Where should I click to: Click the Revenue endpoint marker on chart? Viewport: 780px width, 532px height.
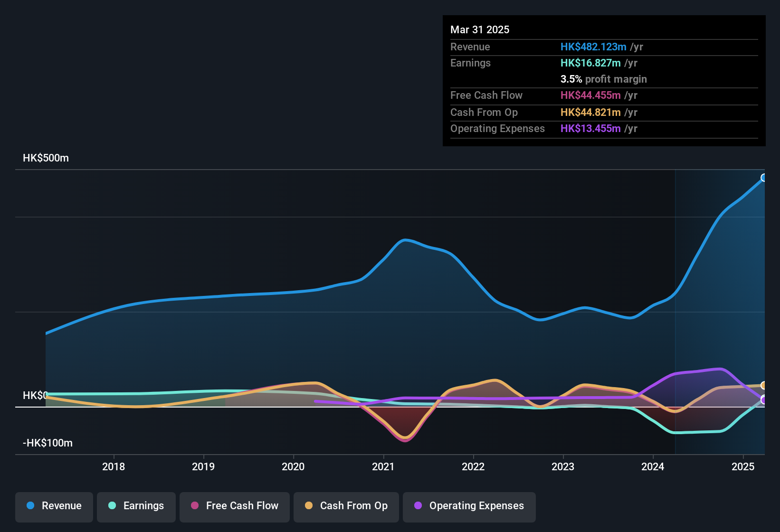point(764,178)
